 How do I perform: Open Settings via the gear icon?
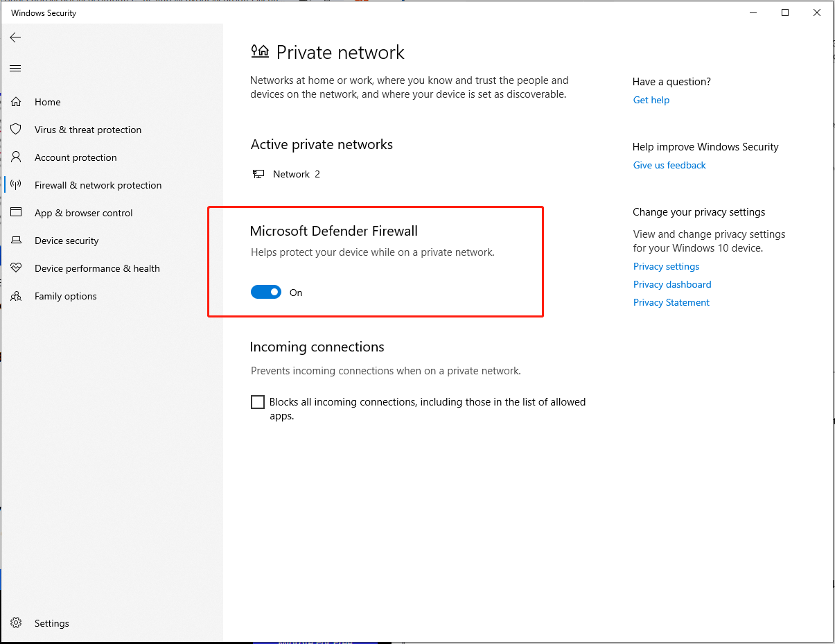(x=16, y=623)
